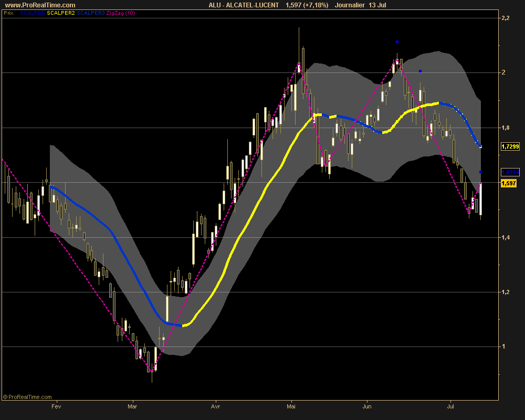Click the topmost blue dot above June peak
This screenshot has width=525, height=420.
397,42
